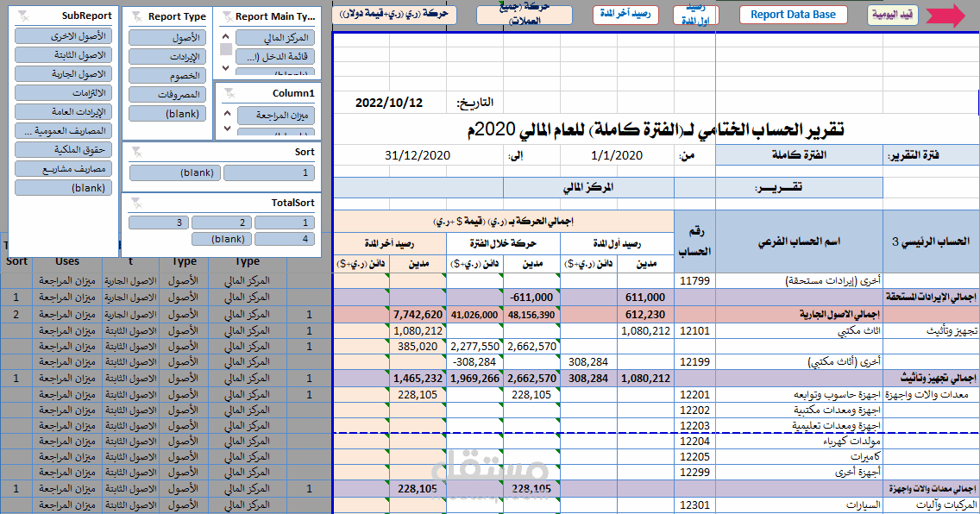Clear filter on the Report Type slicer
Screen dimensions: 980x514
coord(137,17)
